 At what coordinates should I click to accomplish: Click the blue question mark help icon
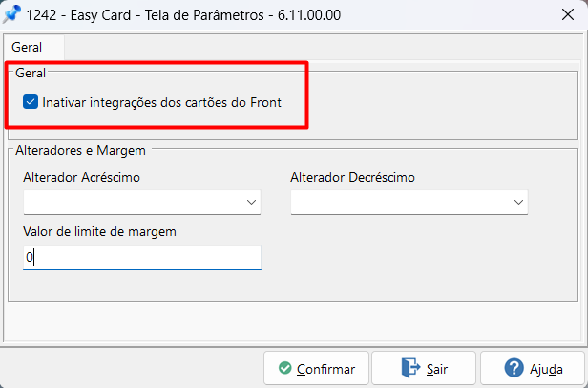click(514, 369)
